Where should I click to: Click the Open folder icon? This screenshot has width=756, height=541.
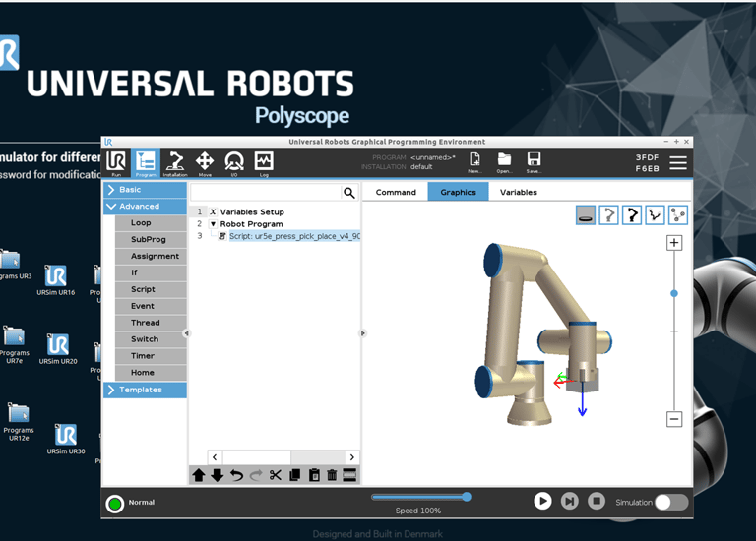click(504, 162)
